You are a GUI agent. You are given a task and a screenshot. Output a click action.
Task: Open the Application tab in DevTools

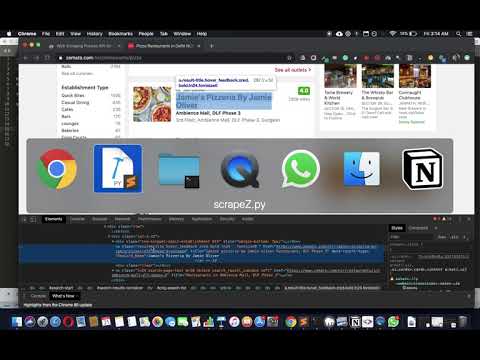(202, 219)
